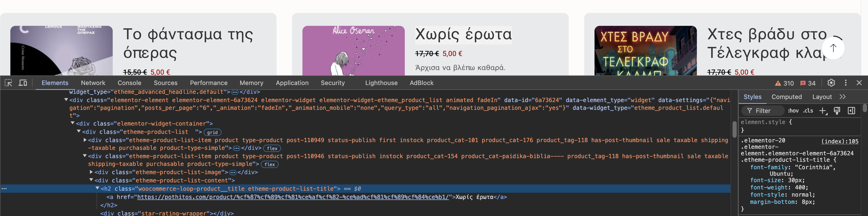
Task: Switch to the Elements tab
Action: coord(55,83)
